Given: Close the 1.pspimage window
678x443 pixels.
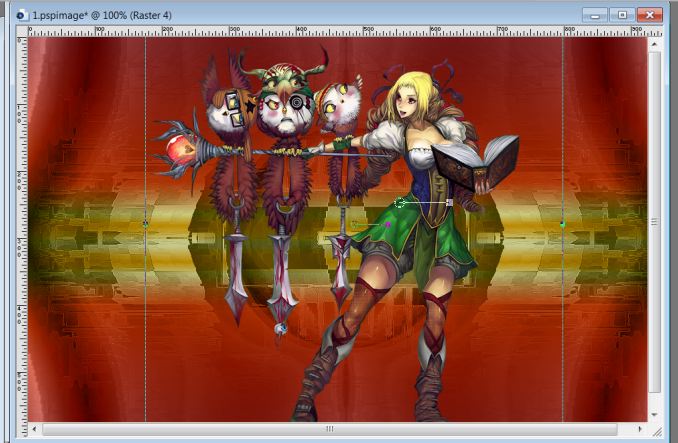Looking at the screenshot, I should pos(649,15).
